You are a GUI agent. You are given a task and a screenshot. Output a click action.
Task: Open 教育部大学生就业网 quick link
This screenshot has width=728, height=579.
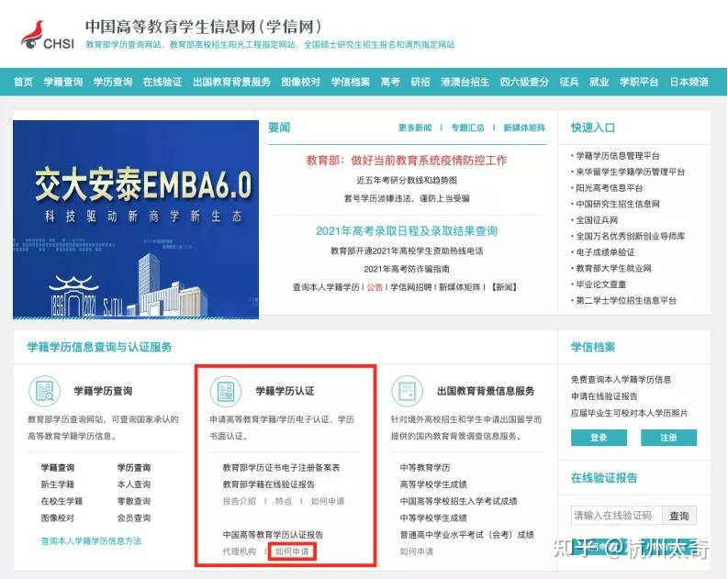(x=613, y=268)
